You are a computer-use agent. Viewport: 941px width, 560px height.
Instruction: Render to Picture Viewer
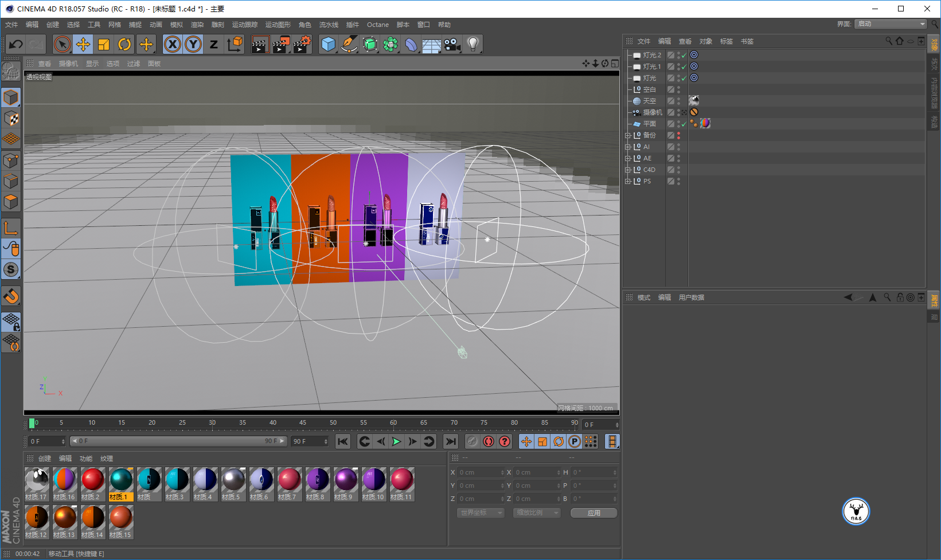[281, 44]
